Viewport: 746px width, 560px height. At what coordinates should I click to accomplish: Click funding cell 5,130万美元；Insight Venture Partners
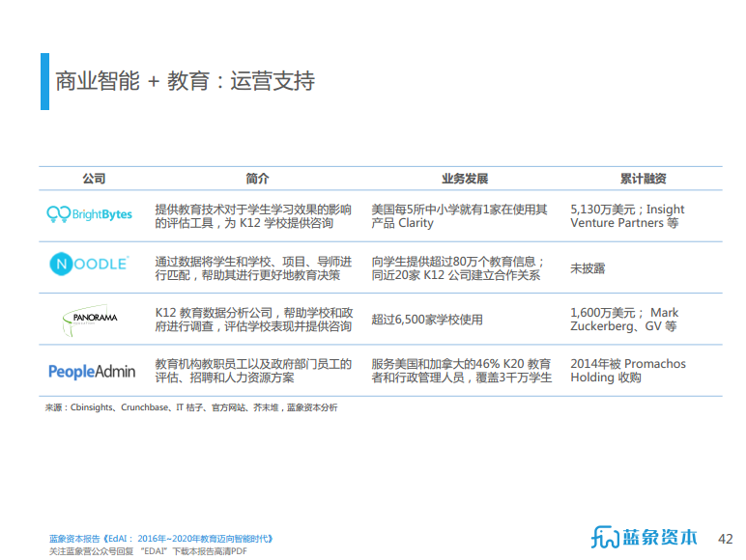(627, 216)
